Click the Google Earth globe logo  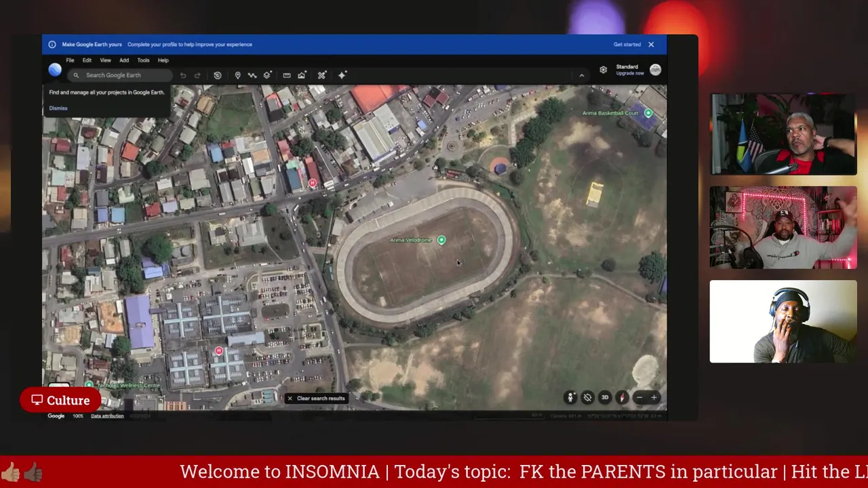coord(55,70)
